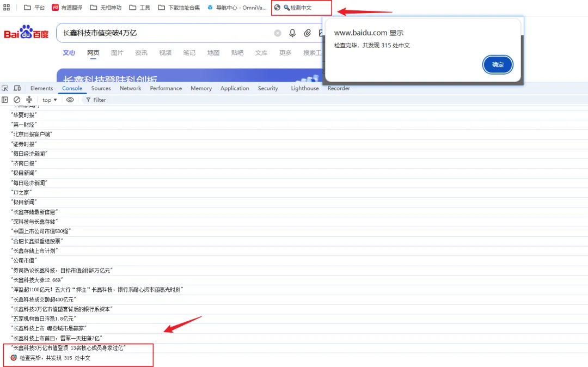Open the 工具 bookmark folder
This screenshot has height=367, width=588.
(x=139, y=8)
